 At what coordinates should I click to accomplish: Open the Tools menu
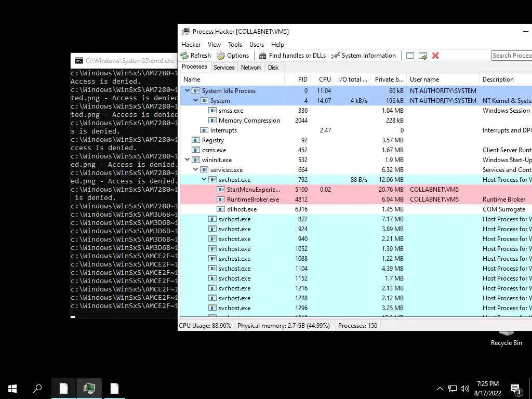pyautogui.click(x=235, y=45)
